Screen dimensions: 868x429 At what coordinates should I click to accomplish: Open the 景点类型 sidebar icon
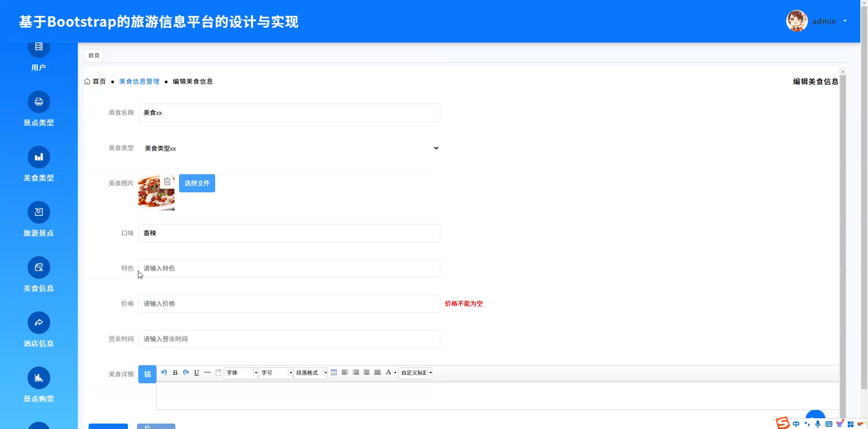39,102
